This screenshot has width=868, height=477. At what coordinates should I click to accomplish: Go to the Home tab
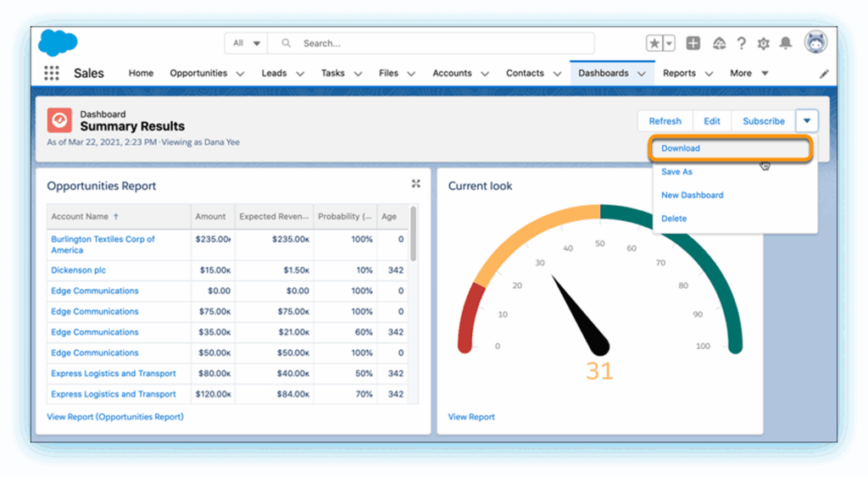142,73
